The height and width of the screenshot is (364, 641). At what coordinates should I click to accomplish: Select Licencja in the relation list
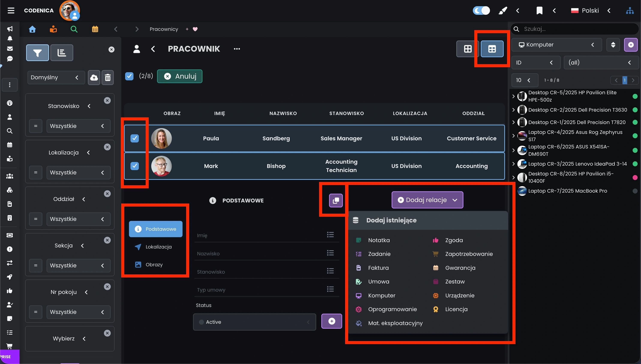point(456,309)
